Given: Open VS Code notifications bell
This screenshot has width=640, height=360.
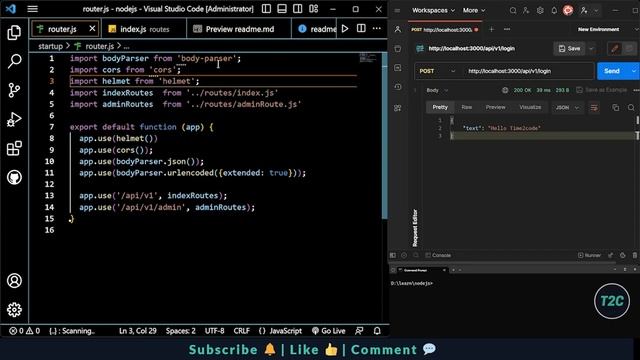Looking at the screenshot, I should pos(377,331).
